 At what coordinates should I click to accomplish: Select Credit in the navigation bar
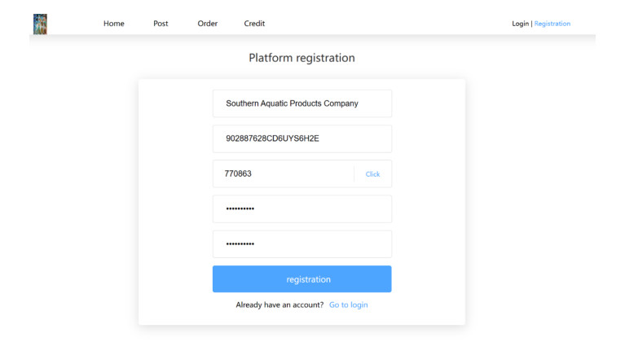pos(254,24)
